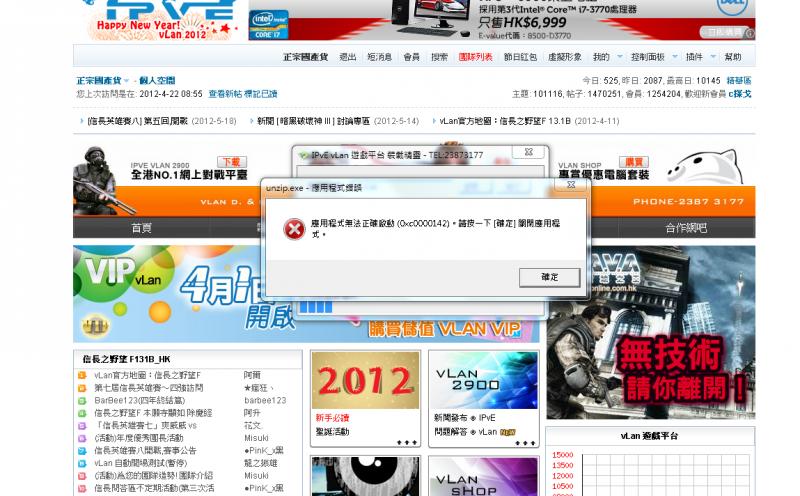Click rank 3 icon beside BarBee123 thread

coord(82,401)
